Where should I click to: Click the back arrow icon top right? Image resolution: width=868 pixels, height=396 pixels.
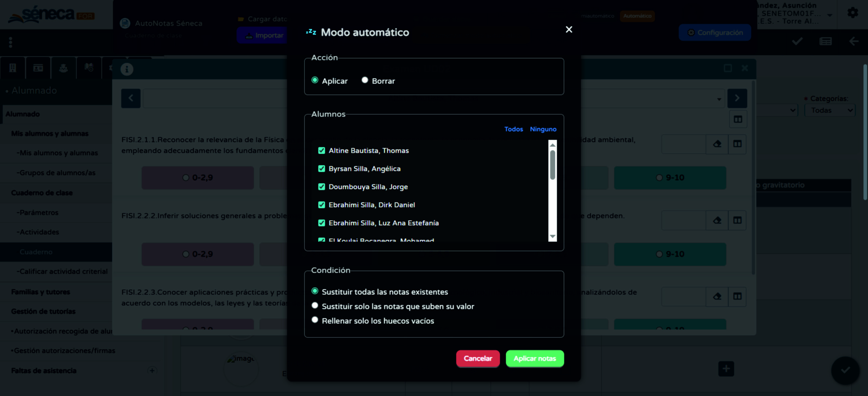853,41
